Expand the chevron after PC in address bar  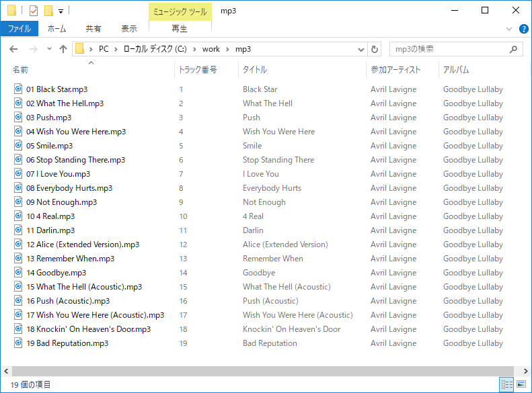(x=116, y=50)
